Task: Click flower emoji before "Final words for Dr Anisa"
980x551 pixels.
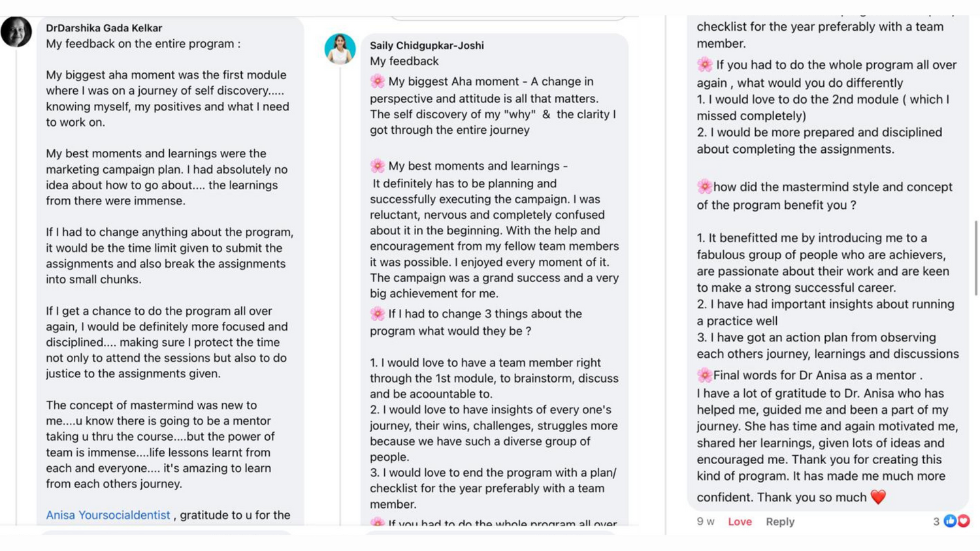Action: coord(704,375)
